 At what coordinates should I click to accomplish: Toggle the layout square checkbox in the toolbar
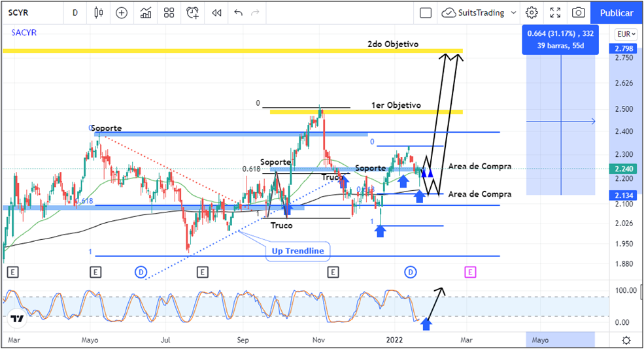[x=426, y=12]
